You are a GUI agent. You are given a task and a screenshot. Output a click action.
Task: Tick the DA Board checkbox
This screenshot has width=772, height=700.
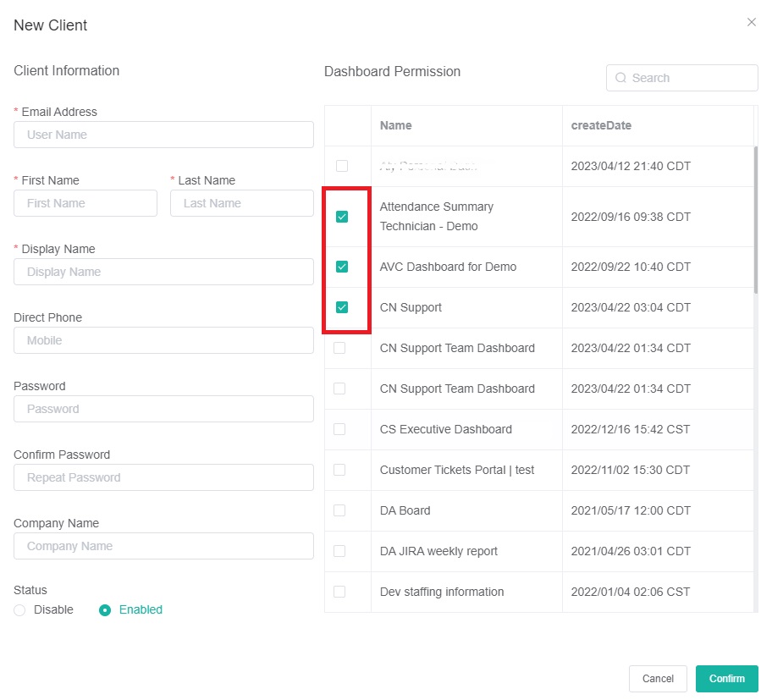click(339, 510)
